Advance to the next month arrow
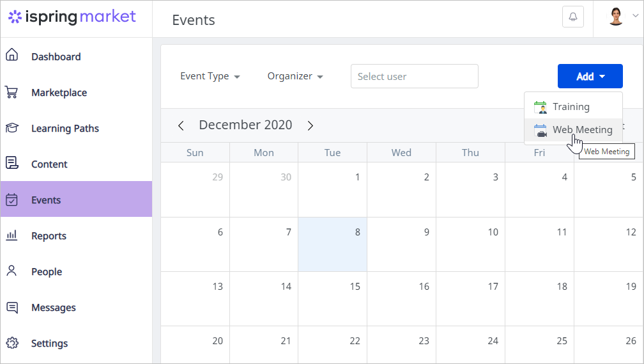 tap(310, 125)
